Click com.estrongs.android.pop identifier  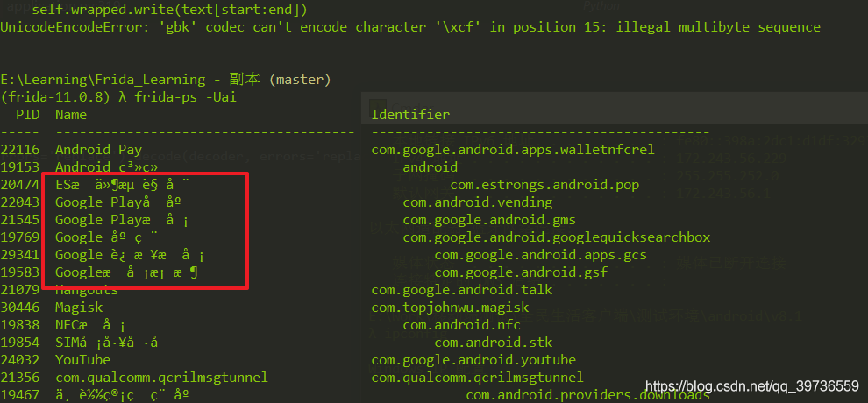544,185
